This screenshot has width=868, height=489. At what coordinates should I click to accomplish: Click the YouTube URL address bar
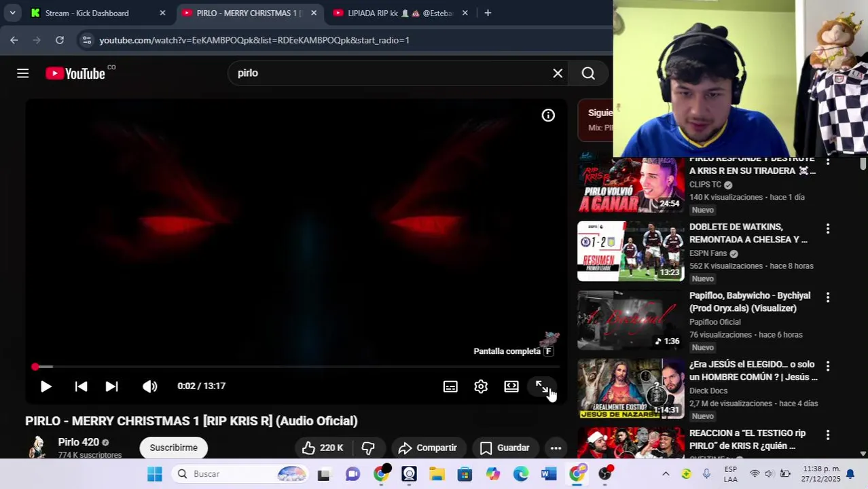pos(254,40)
